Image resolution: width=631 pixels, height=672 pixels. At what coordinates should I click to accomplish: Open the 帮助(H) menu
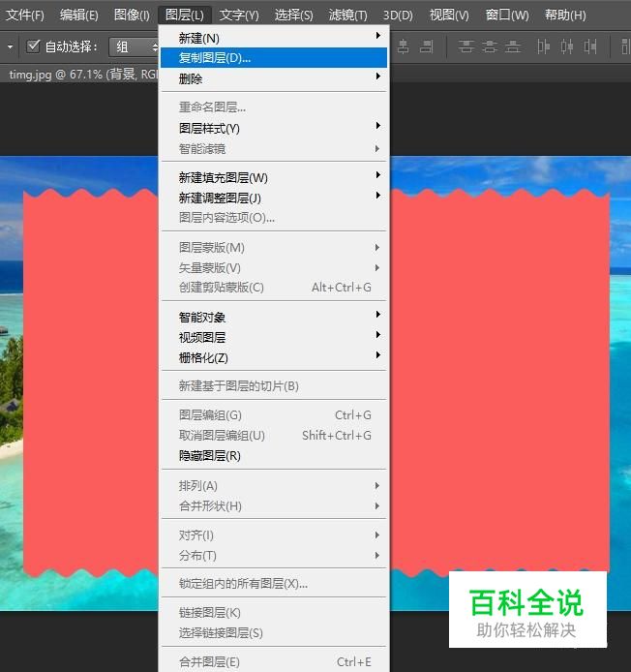pyautogui.click(x=565, y=15)
